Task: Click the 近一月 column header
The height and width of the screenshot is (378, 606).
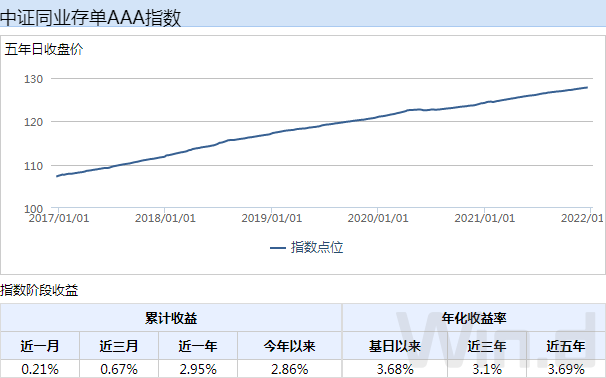Action: [x=40, y=346]
